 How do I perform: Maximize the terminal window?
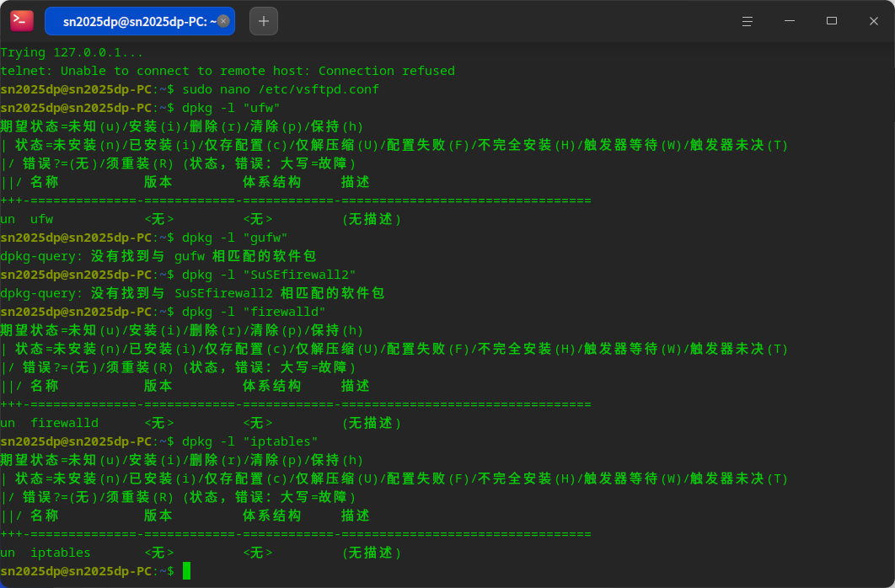[x=832, y=21]
